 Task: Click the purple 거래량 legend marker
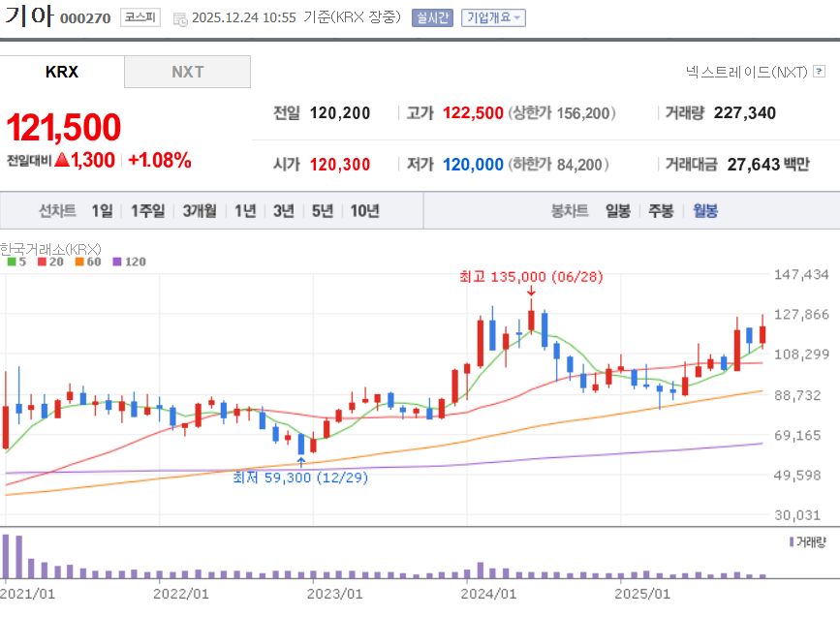tap(792, 542)
